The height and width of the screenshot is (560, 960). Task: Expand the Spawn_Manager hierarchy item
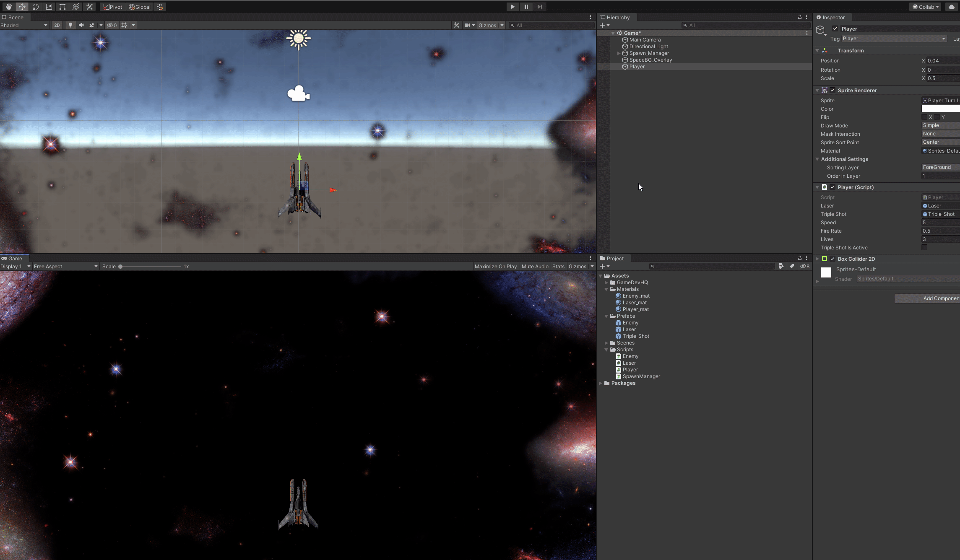619,53
